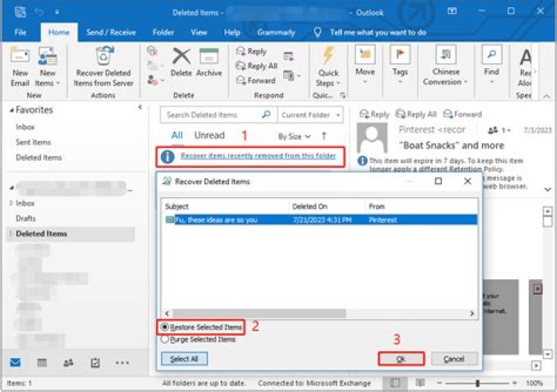557x392 pixels.
Task: Open more navigation options (three dots)
Action: 122,363
